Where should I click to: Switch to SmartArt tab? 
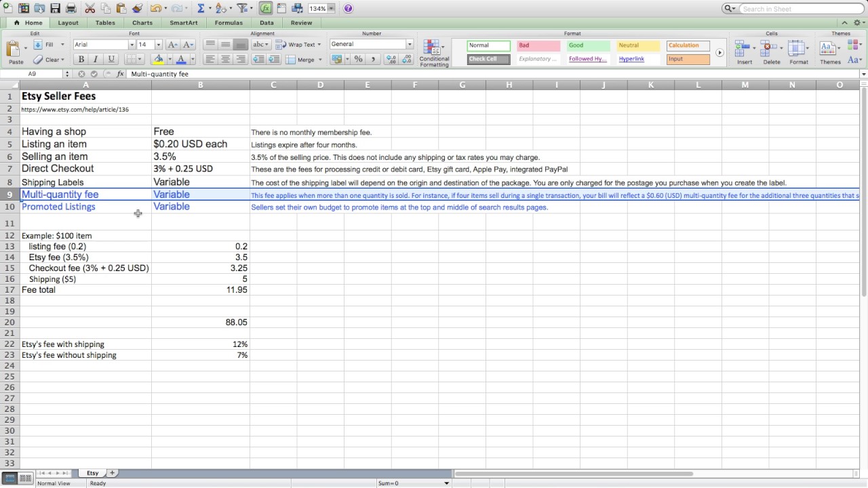tap(184, 23)
